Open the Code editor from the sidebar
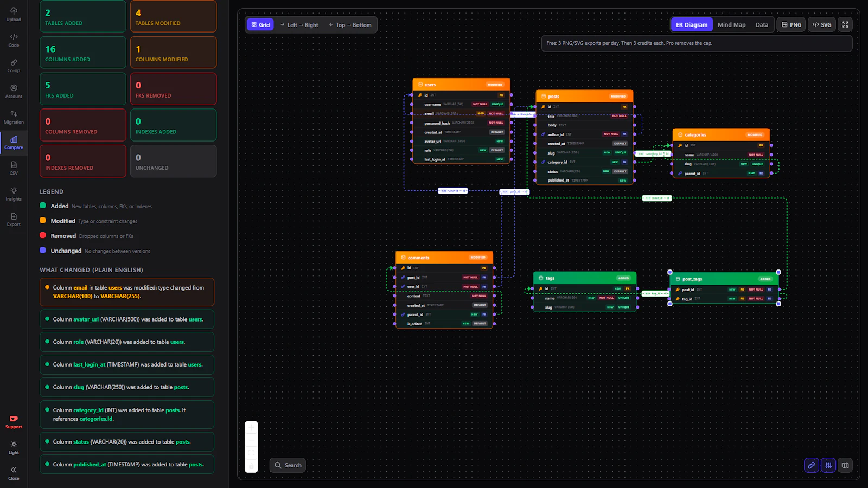 coord(14,40)
